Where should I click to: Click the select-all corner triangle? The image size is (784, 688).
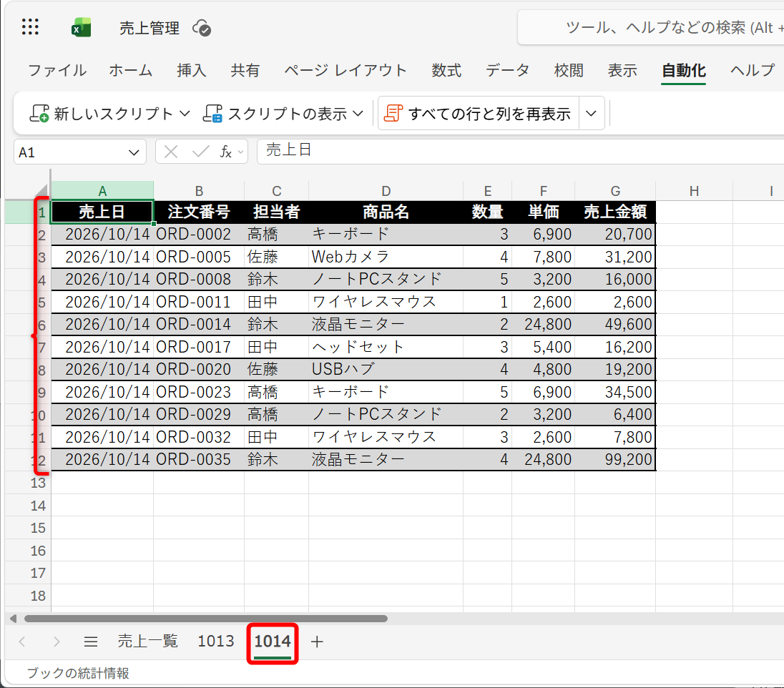pos(41,190)
